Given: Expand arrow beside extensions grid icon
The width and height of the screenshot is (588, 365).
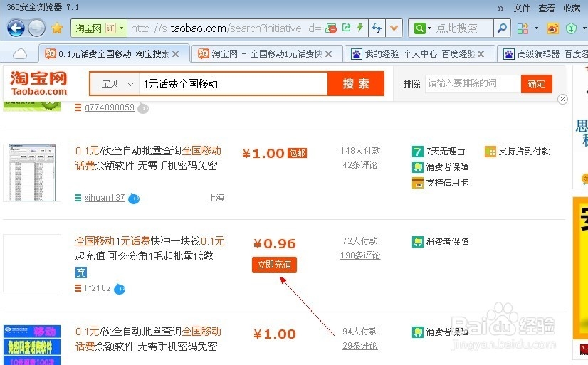Looking at the screenshot, I should (x=536, y=28).
